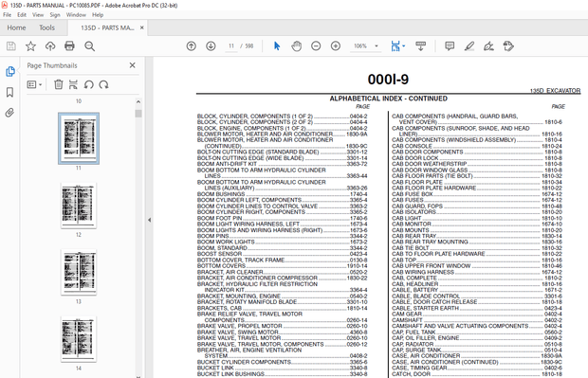Click the fit page scrolling mode icon
588x378 pixels.
[395, 46]
